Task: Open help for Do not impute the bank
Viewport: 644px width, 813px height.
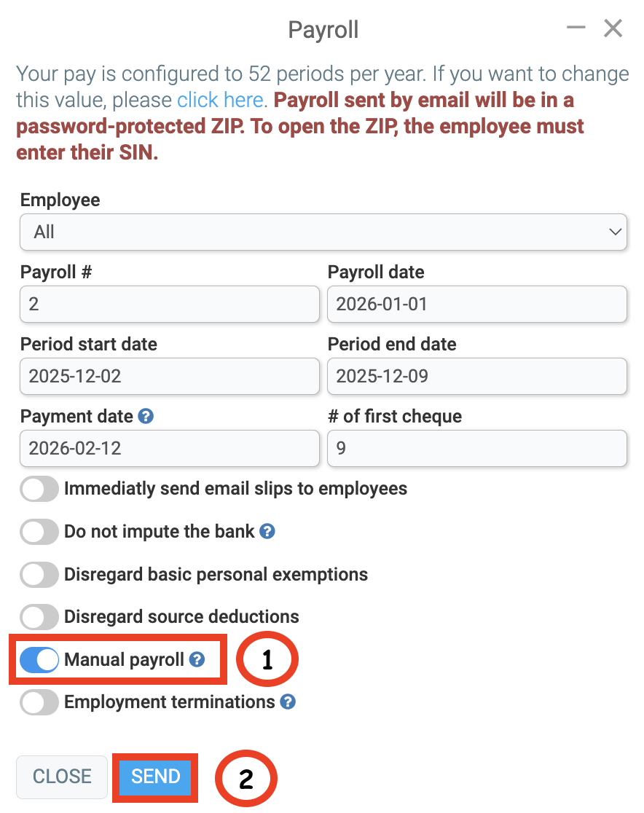Action: (267, 532)
